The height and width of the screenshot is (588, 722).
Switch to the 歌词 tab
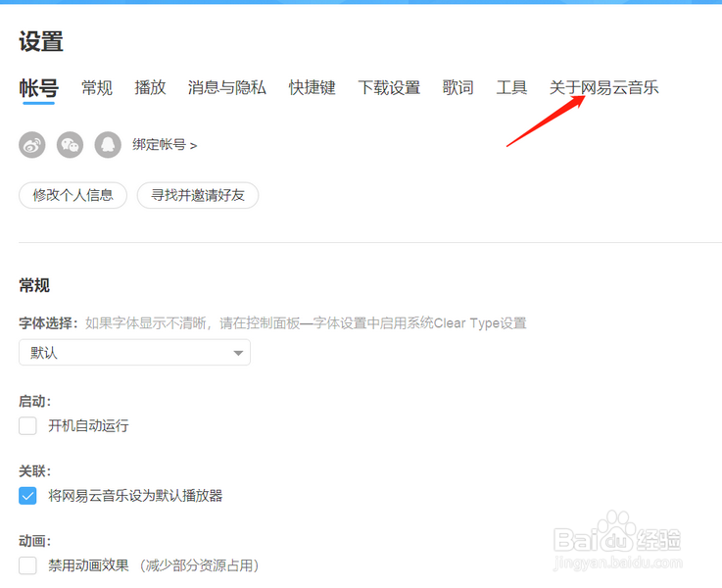(x=458, y=88)
